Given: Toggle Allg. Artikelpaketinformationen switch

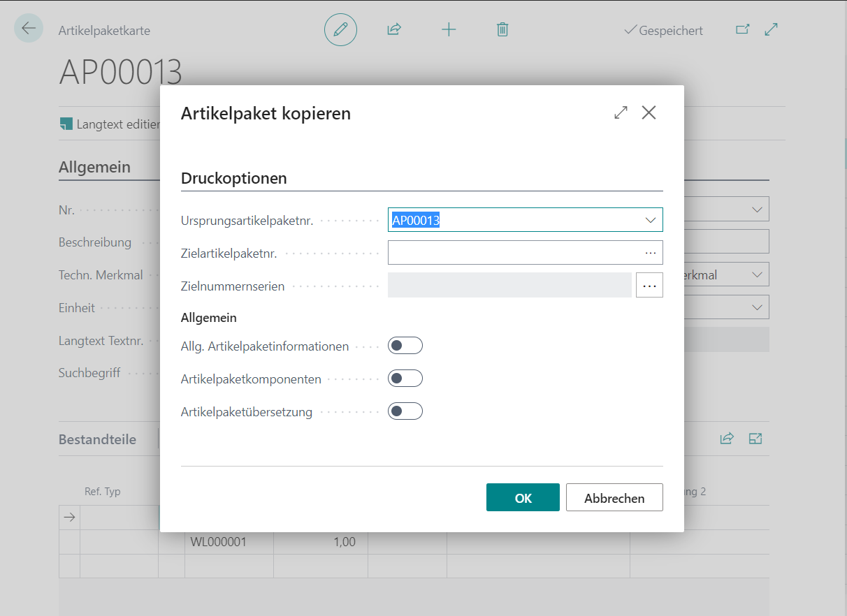Looking at the screenshot, I should [x=405, y=346].
